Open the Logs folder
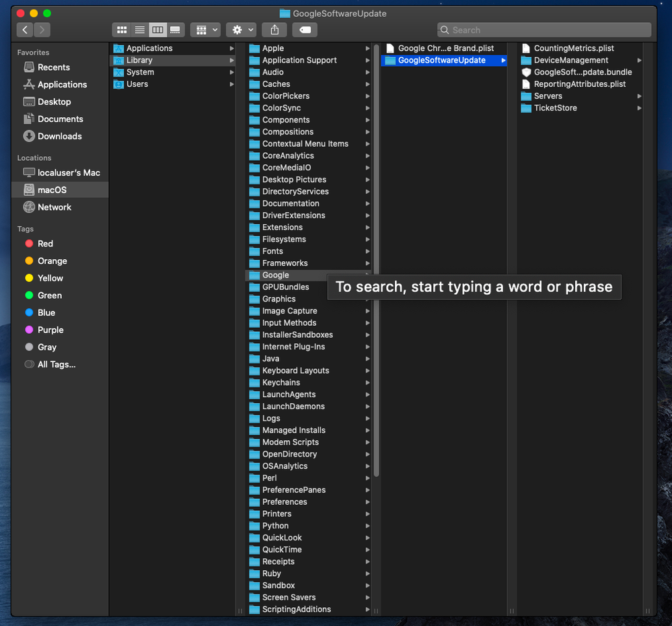The image size is (672, 626). click(309, 419)
